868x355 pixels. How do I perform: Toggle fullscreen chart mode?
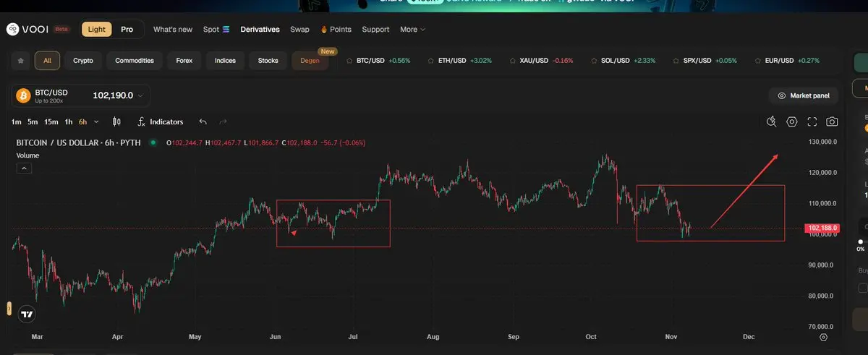[812, 121]
